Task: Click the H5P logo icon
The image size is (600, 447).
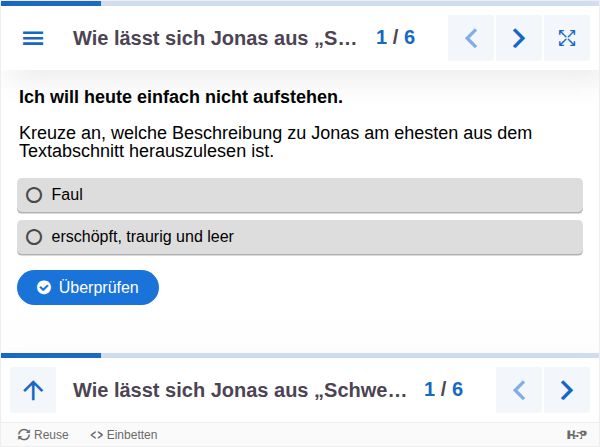Action: [577, 435]
